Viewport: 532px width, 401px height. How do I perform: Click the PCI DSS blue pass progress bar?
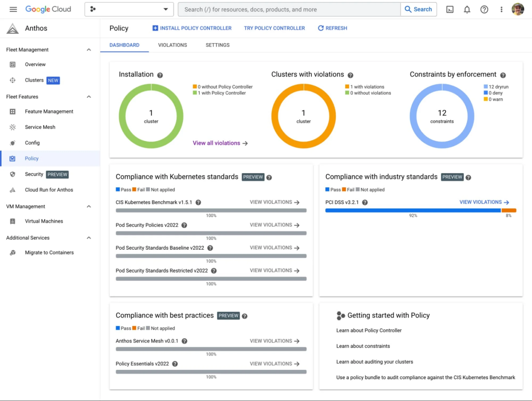(413, 211)
